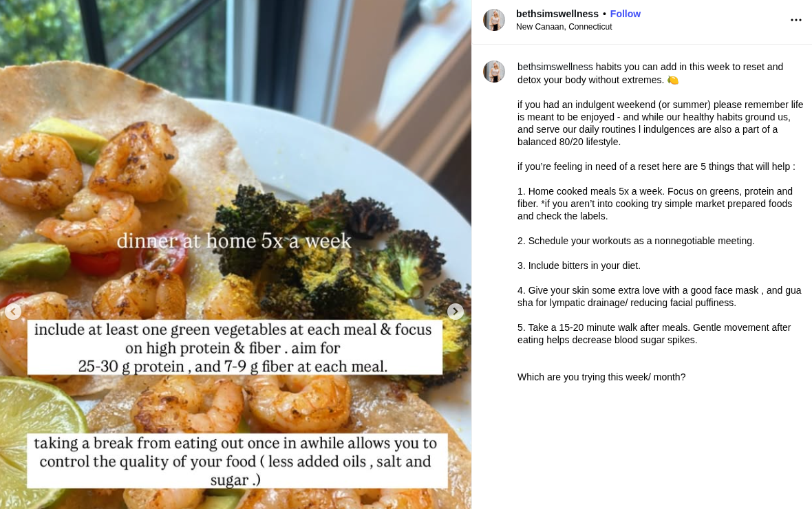Click the white box about green vegetables

click(235, 347)
